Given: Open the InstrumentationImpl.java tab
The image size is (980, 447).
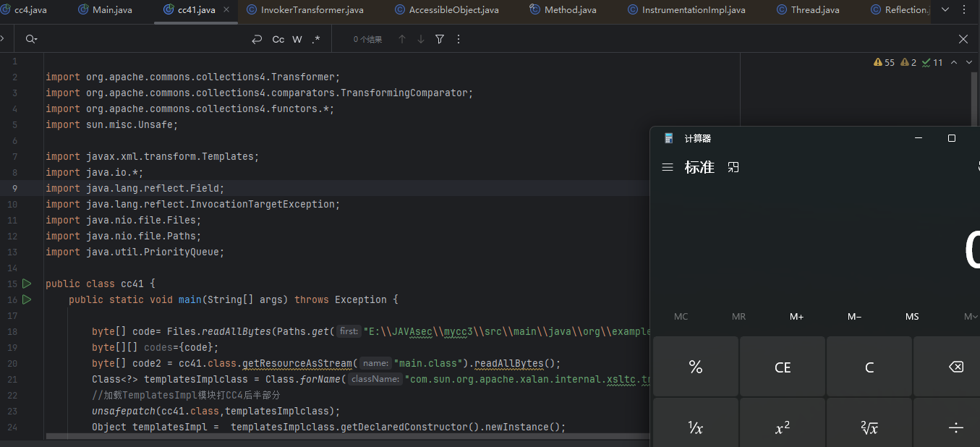Looking at the screenshot, I should pos(686,10).
